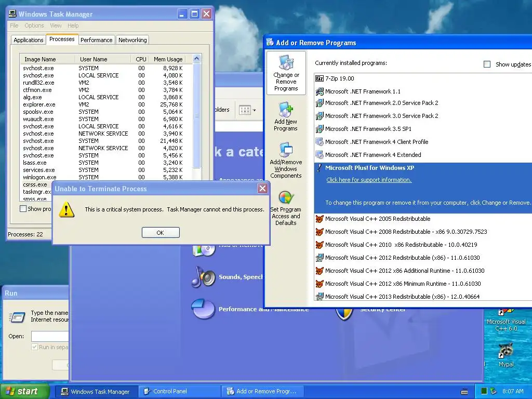
Task: Click Visual C++ 2008 Redistributable icon
Action: pos(320,232)
